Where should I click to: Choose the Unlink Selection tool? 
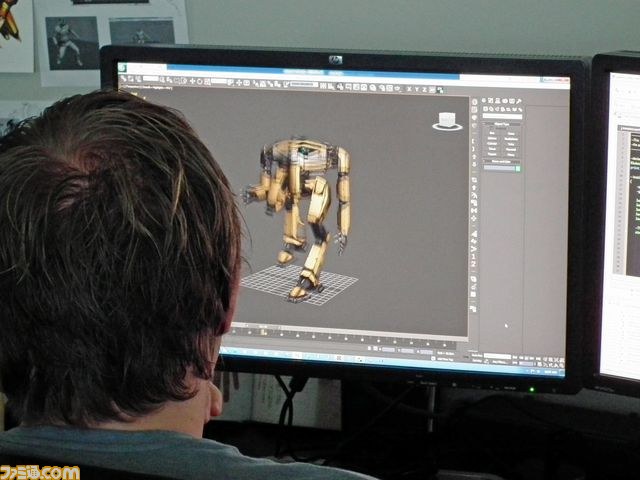(131, 79)
